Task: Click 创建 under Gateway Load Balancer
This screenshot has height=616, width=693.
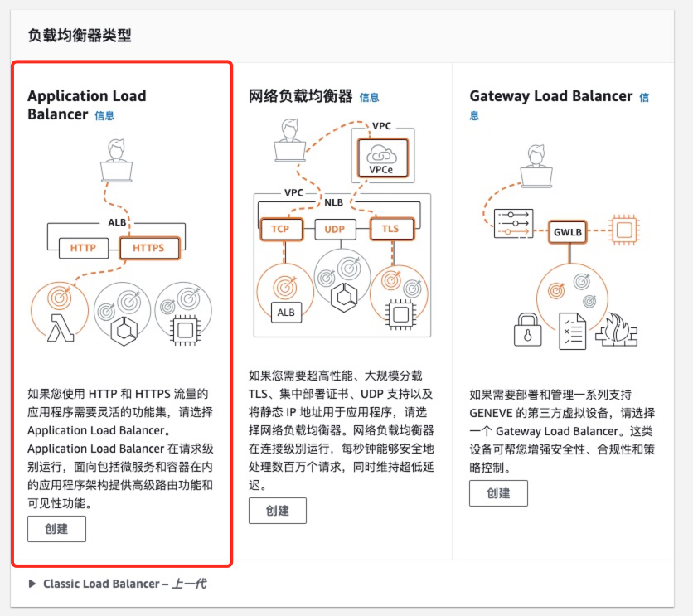Action: click(498, 492)
